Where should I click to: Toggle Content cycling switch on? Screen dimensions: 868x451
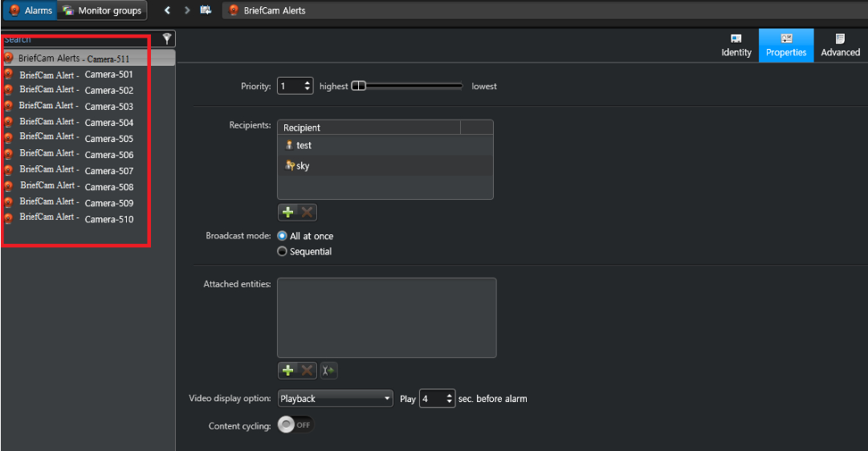(295, 425)
